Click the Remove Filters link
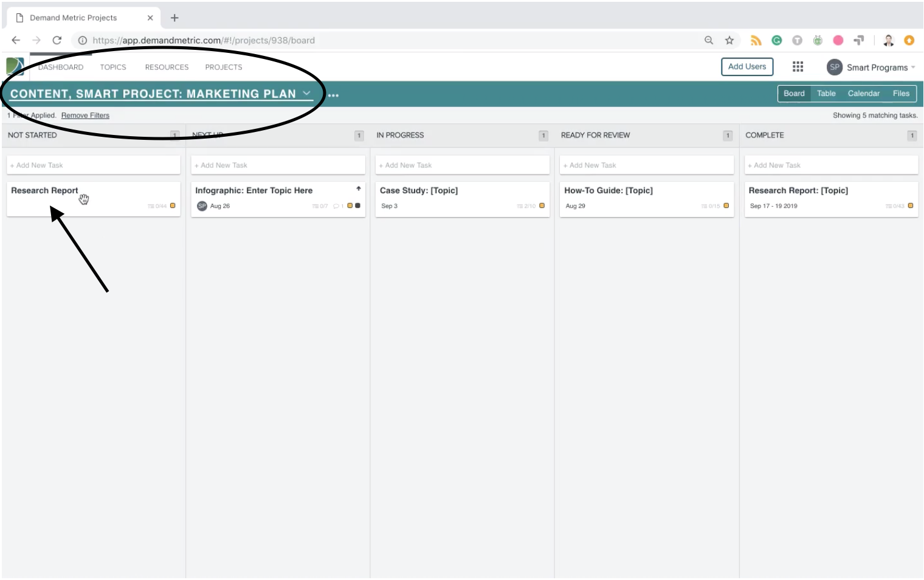 pyautogui.click(x=85, y=116)
